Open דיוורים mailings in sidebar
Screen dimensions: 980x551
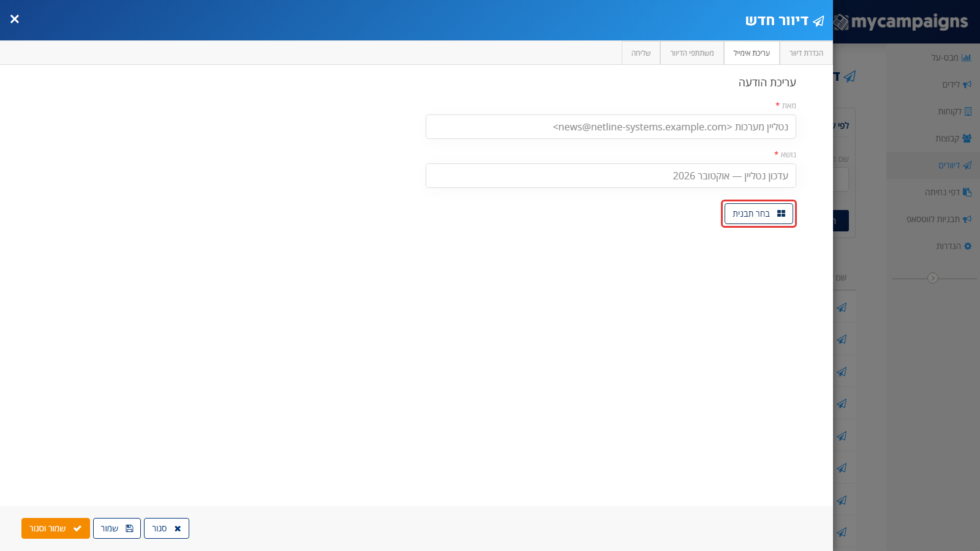pos(933,165)
